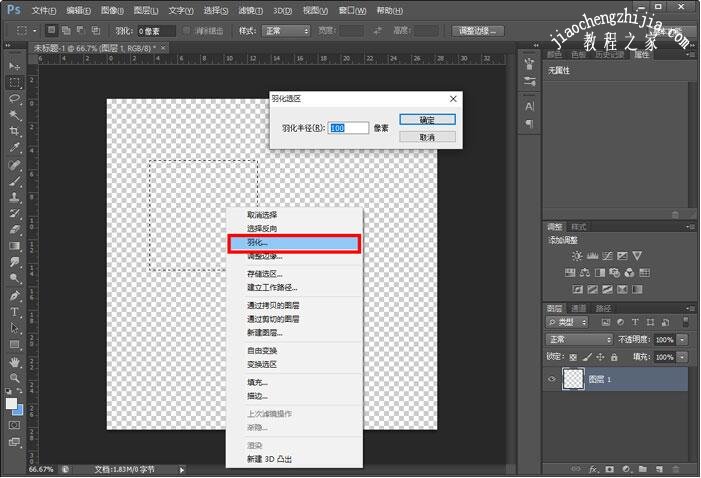Screen dimensions: 701x478
Task: Select the Move tool in toolbar
Action: 15,66
